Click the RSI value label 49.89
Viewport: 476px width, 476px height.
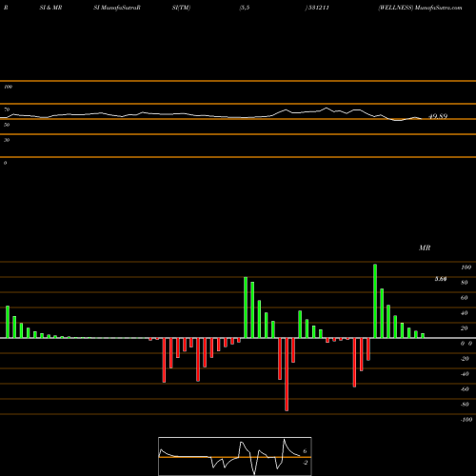[x=438, y=116]
